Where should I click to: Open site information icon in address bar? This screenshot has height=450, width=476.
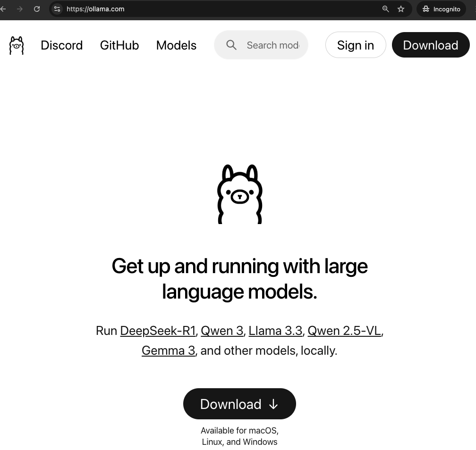pyautogui.click(x=57, y=9)
